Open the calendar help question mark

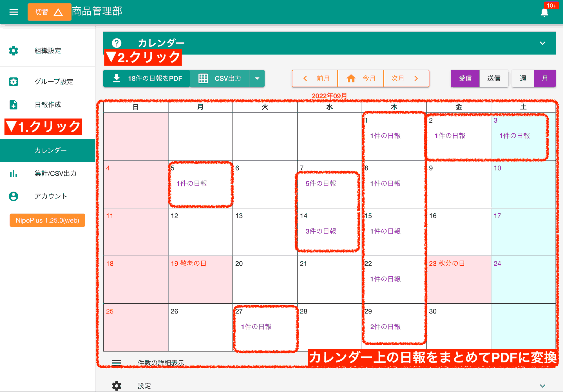coord(117,43)
